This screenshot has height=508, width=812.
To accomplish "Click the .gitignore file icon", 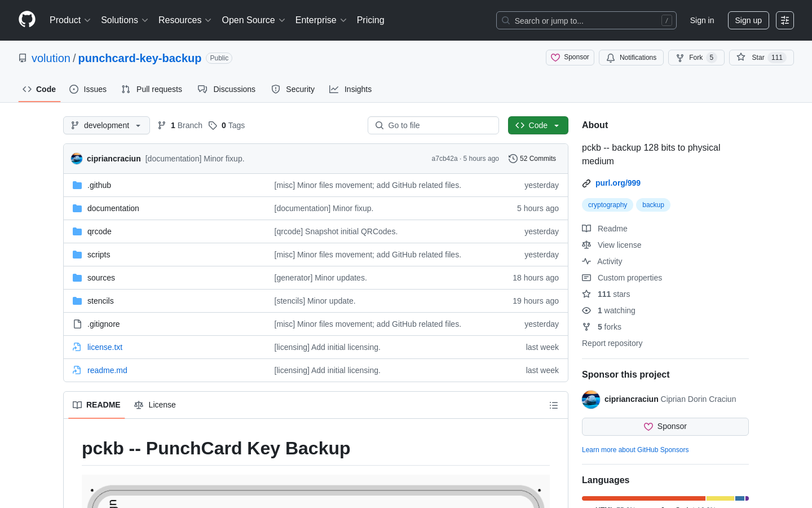I will (77, 324).
